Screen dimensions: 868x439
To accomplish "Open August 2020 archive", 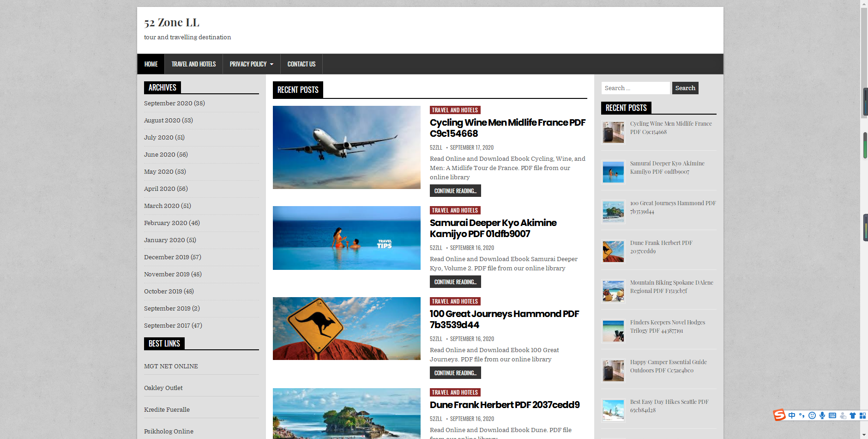I will tap(162, 120).
